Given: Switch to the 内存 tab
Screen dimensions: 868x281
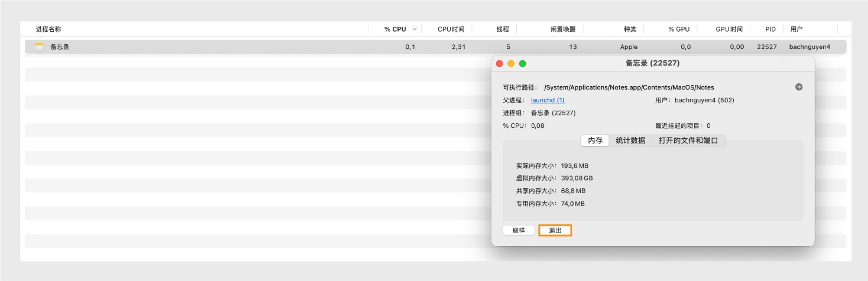Looking at the screenshot, I should coord(595,140).
